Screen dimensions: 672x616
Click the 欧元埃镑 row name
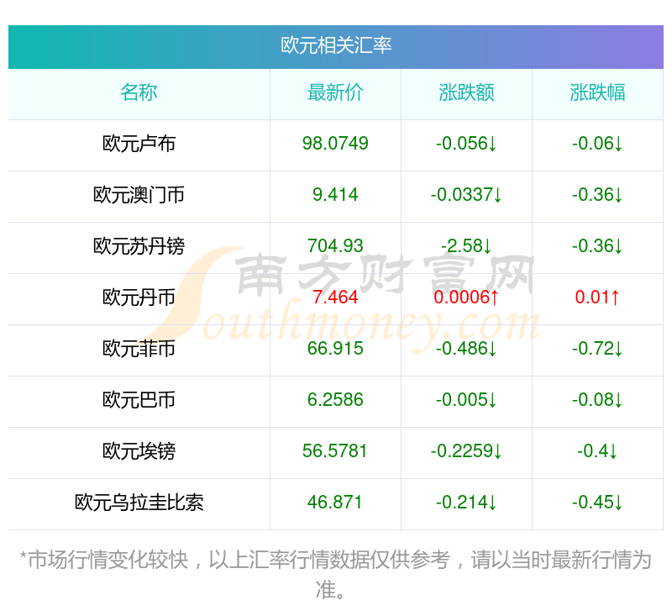(x=139, y=451)
